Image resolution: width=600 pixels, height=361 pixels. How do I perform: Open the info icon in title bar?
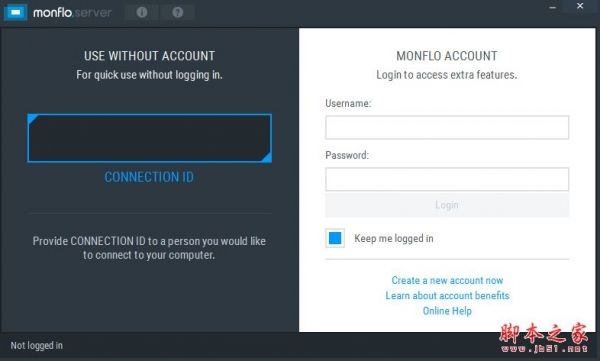pos(142,12)
